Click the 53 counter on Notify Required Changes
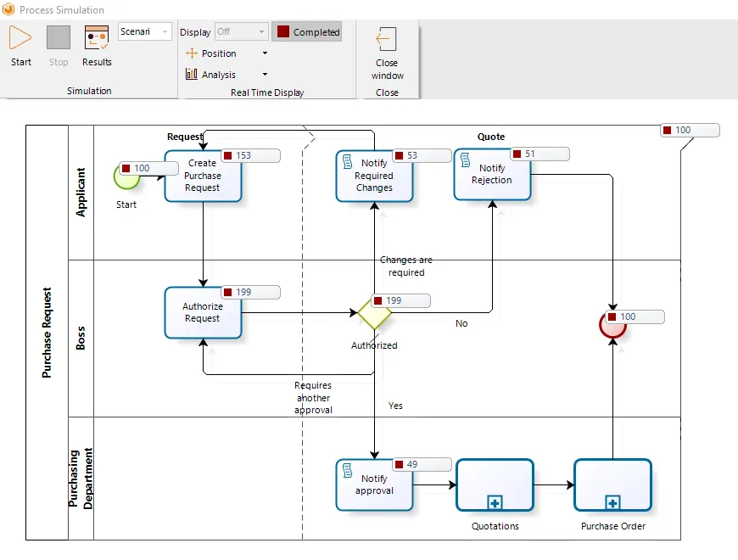This screenshot has width=738, height=560. click(422, 155)
